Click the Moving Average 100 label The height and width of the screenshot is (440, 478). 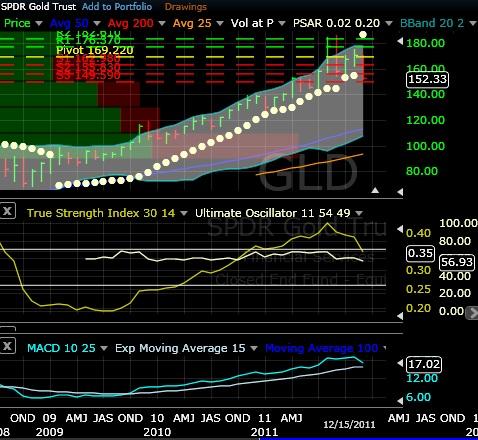click(321, 348)
